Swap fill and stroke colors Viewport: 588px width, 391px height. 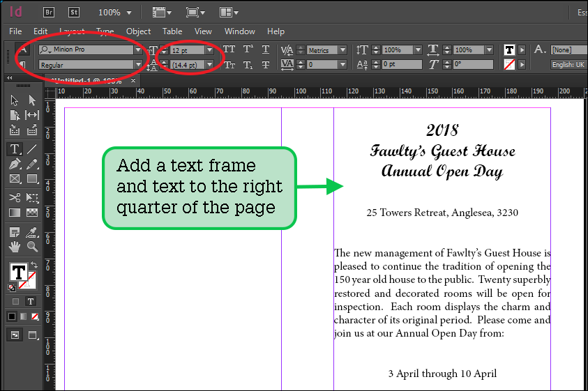pos(34,265)
